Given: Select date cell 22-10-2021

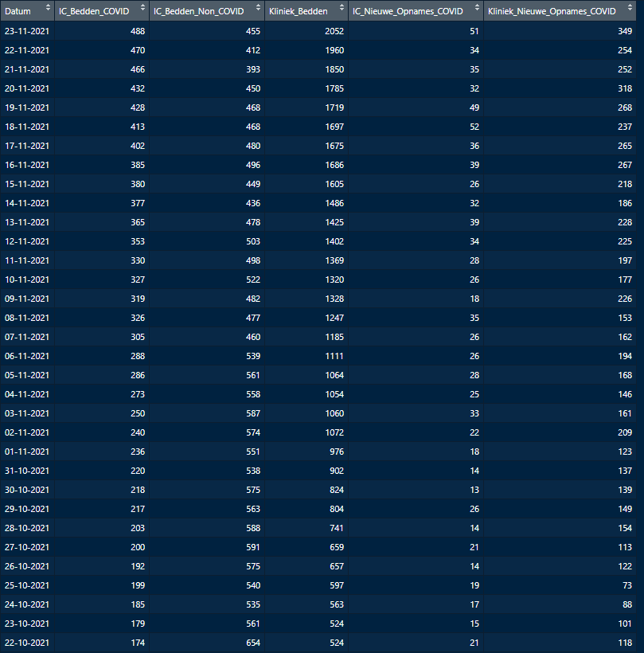Looking at the screenshot, I should coord(26,643).
